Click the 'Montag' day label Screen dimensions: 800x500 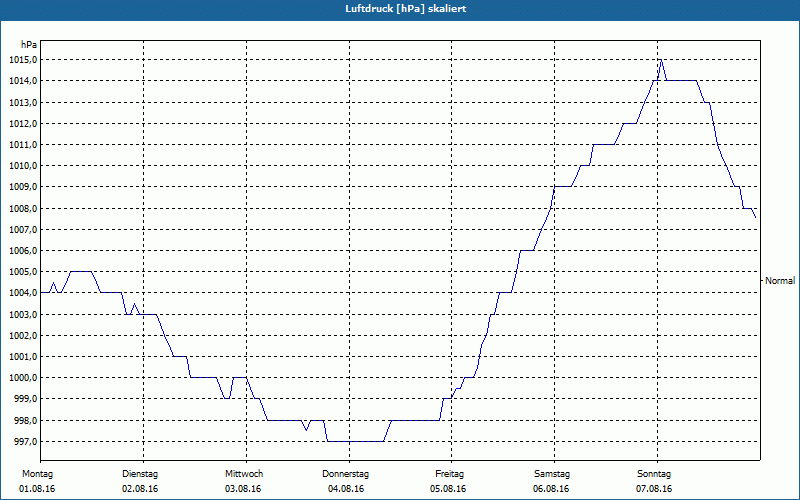[37, 474]
